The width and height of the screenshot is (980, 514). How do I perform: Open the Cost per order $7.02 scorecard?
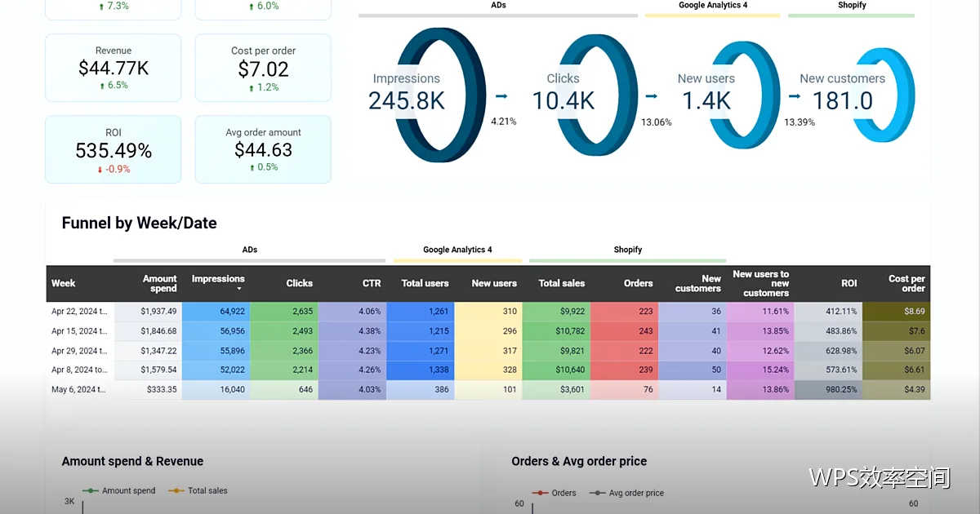[263, 68]
